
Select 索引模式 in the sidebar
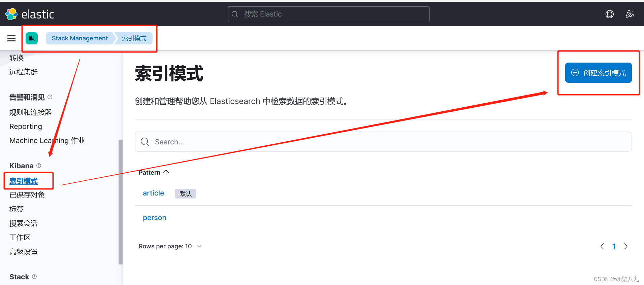pyautogui.click(x=24, y=181)
